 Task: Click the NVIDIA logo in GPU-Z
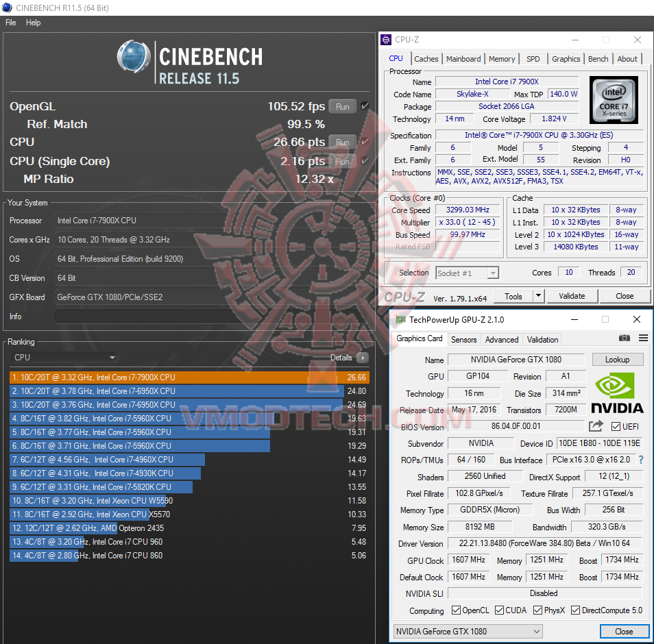click(x=617, y=393)
